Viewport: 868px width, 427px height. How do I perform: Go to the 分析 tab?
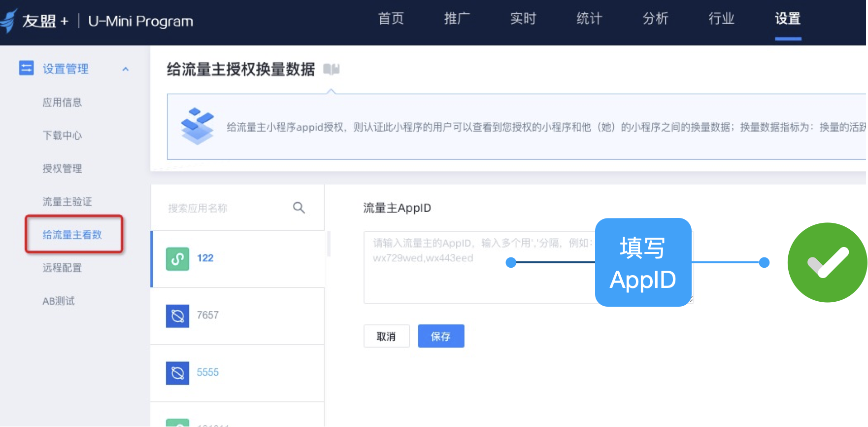click(x=655, y=19)
